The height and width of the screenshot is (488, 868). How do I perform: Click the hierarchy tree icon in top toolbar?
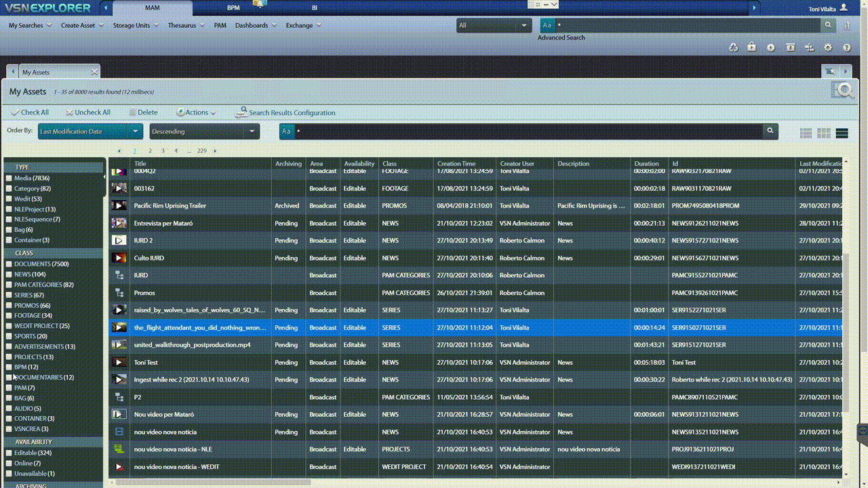pos(809,47)
